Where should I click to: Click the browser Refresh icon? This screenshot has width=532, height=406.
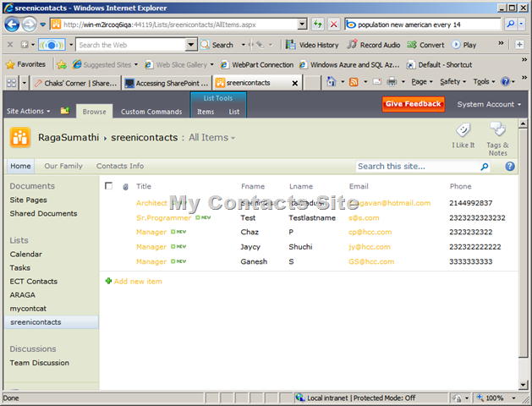(x=317, y=25)
